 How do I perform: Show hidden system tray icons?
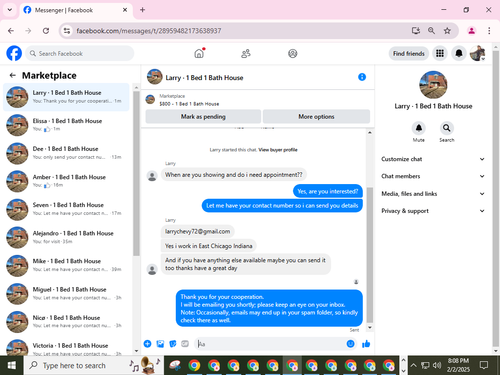[413, 365]
